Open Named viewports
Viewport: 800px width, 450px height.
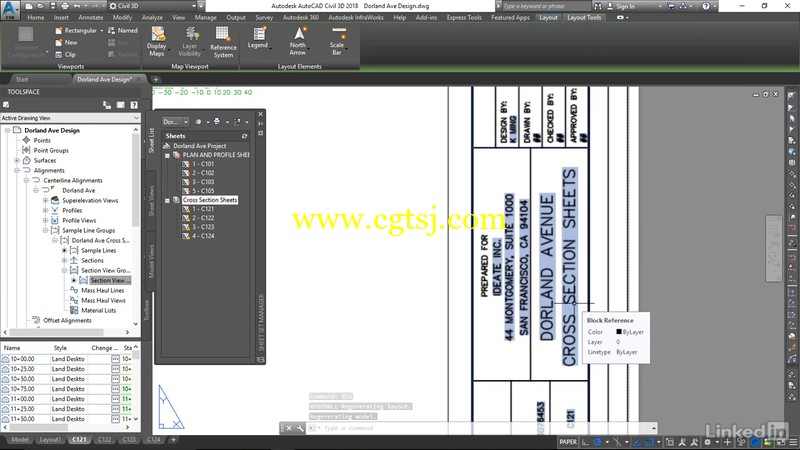tap(123, 31)
